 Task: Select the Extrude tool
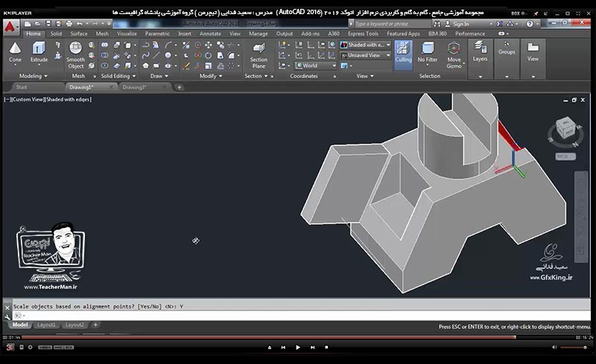[x=39, y=53]
